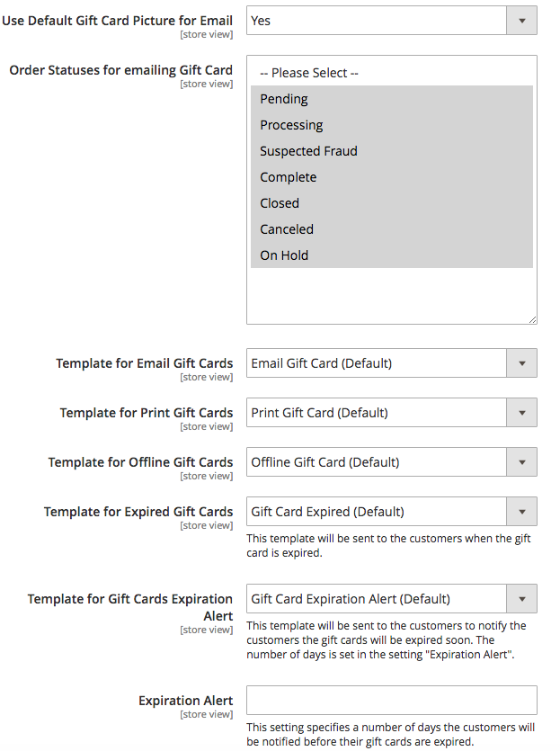This screenshot has height=751, width=560.
Task: Click 'Template for Offline Gift Cards' label
Action: [141, 462]
